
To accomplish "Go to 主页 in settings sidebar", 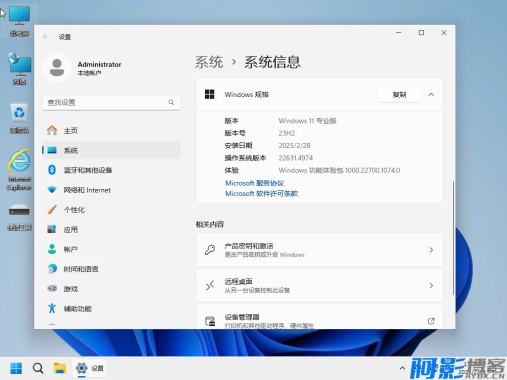I will click(x=111, y=130).
